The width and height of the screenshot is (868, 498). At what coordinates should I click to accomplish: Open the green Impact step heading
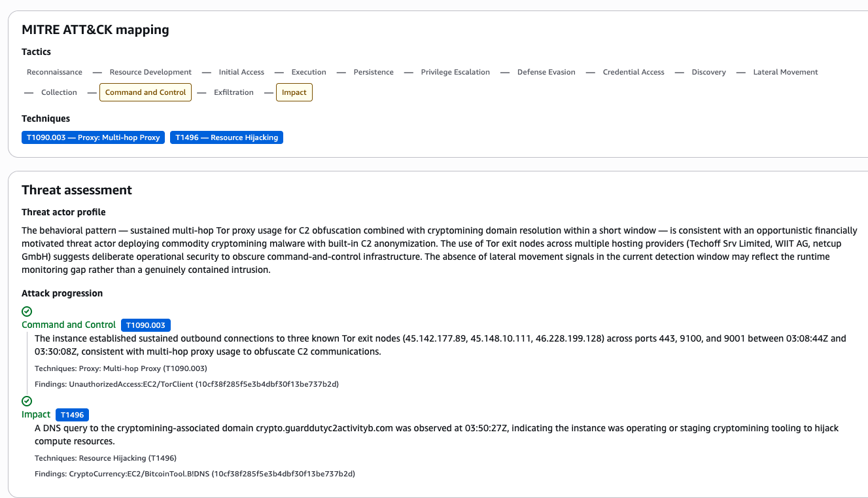coord(36,414)
